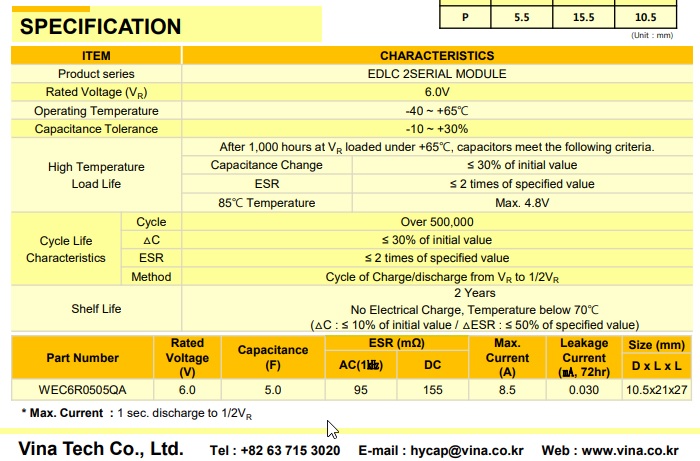Click the ESR cell under Cycle Life

151,258
